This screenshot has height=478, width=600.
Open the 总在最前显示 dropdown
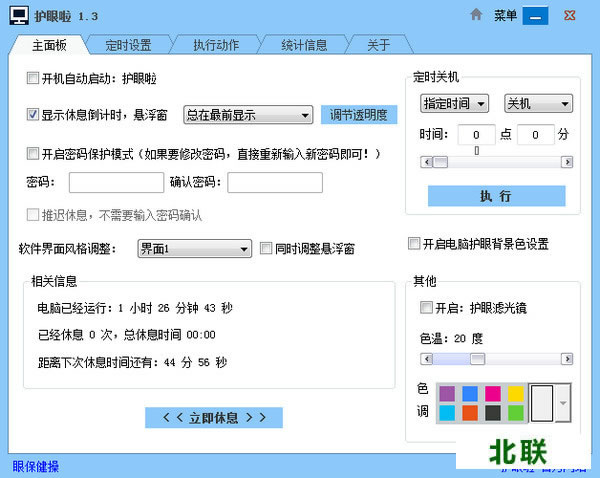click(248, 114)
